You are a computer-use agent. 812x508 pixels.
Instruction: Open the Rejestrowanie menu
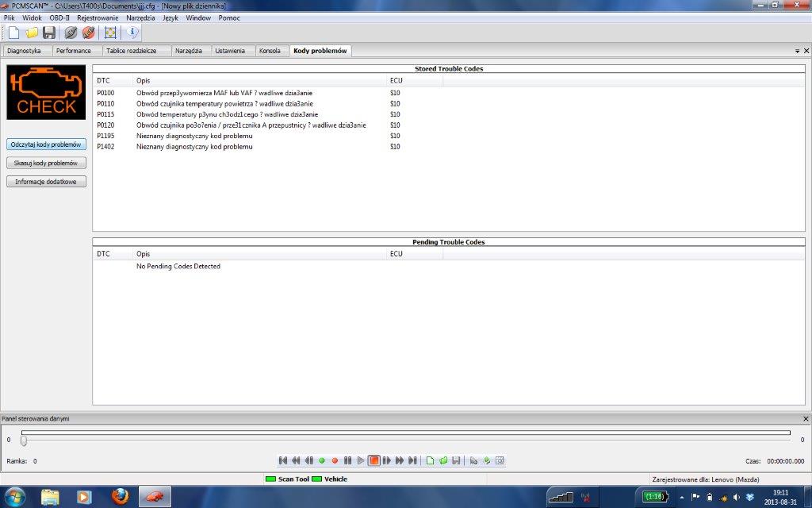coord(98,17)
